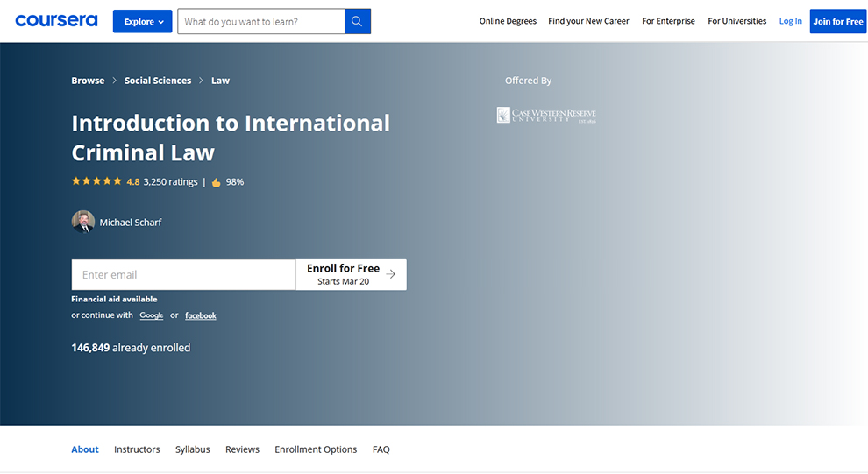Open the Log In link

tap(790, 21)
